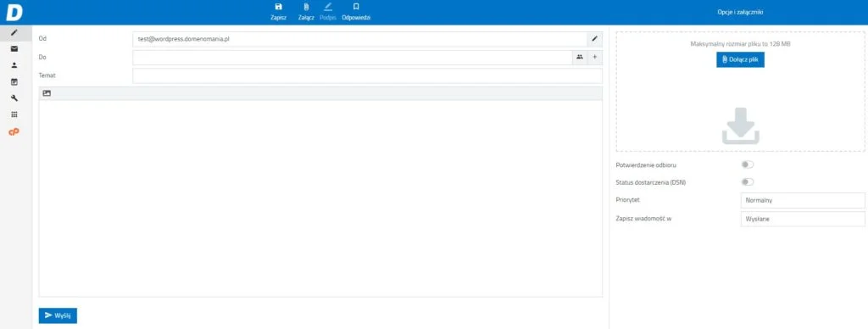Open mail via envelope sidebar icon
Image resolution: width=868 pixels, height=329 pixels.
point(14,48)
